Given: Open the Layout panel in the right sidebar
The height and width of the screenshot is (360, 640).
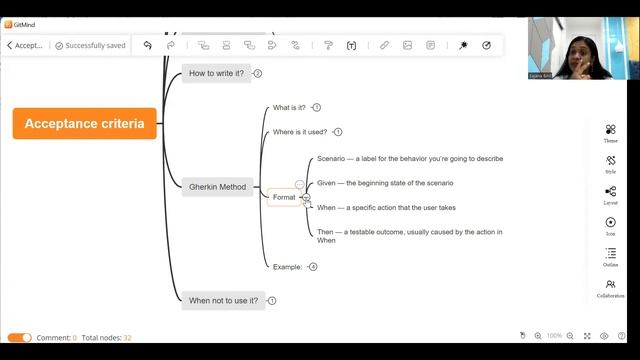Looking at the screenshot, I should coord(611,196).
